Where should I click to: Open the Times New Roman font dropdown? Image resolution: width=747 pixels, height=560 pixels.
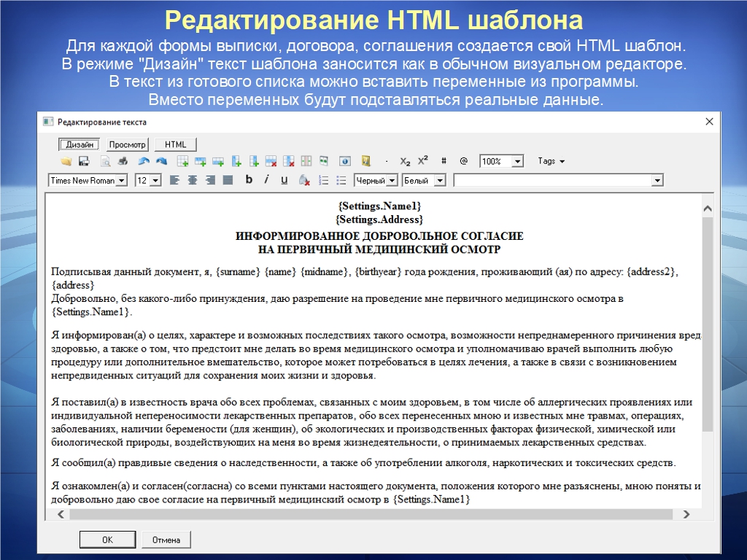121,180
